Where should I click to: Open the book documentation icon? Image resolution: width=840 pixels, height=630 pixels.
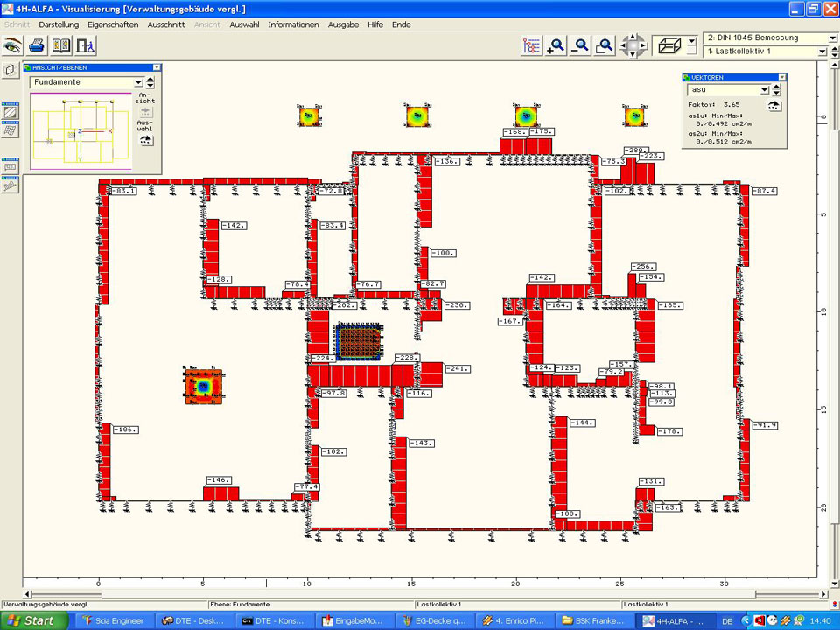coord(61,45)
